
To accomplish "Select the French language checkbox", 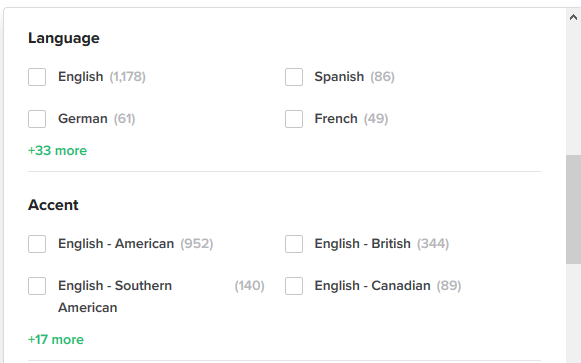I will pos(294,119).
